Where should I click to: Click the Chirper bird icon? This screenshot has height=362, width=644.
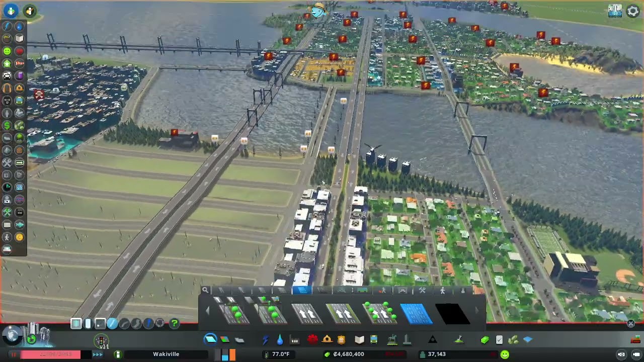(318, 10)
